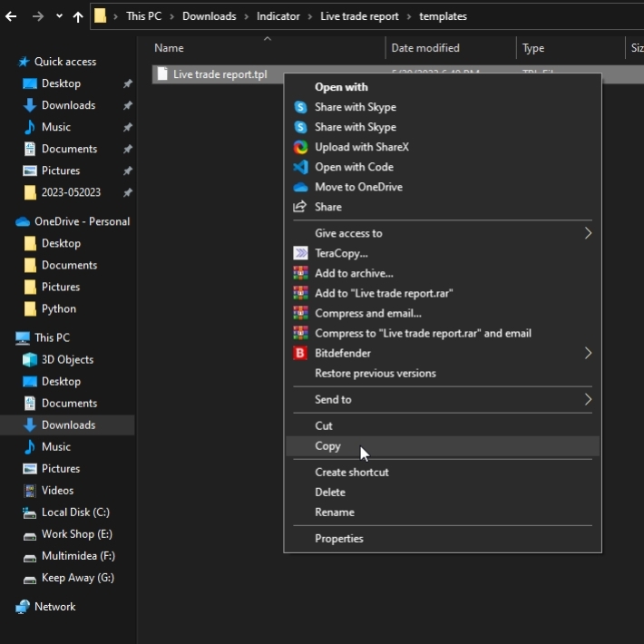The image size is (644, 644).
Task: Choose Copy from the context menu
Action: point(443,446)
